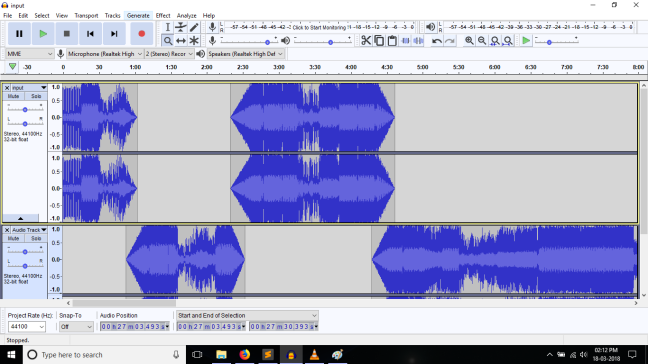Click the Trim audio outside selection icon

[x=405, y=40]
